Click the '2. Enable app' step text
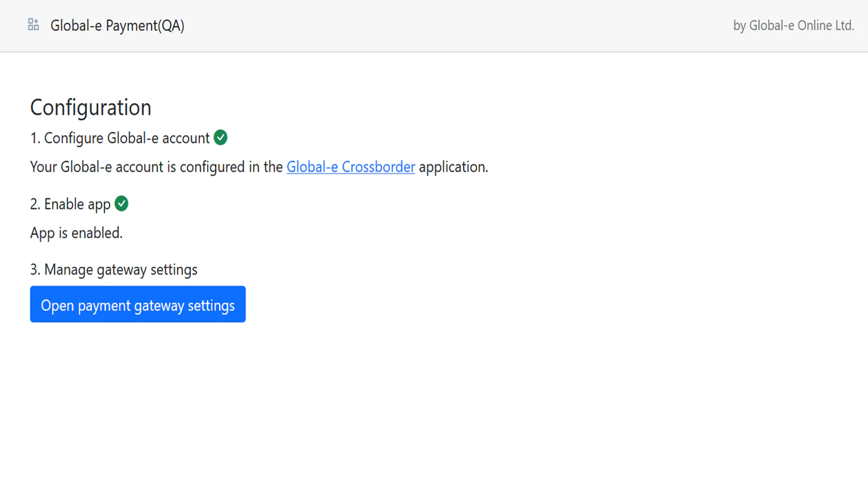 click(71, 204)
